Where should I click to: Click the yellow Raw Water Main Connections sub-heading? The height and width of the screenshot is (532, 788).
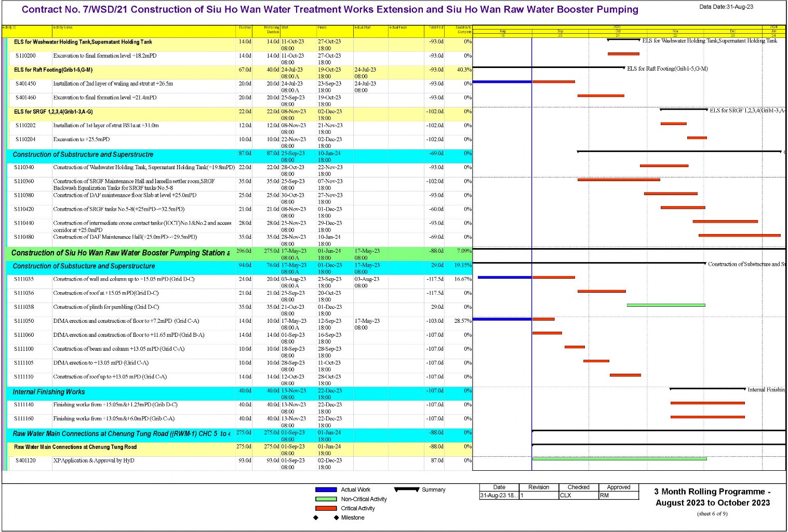click(75, 447)
